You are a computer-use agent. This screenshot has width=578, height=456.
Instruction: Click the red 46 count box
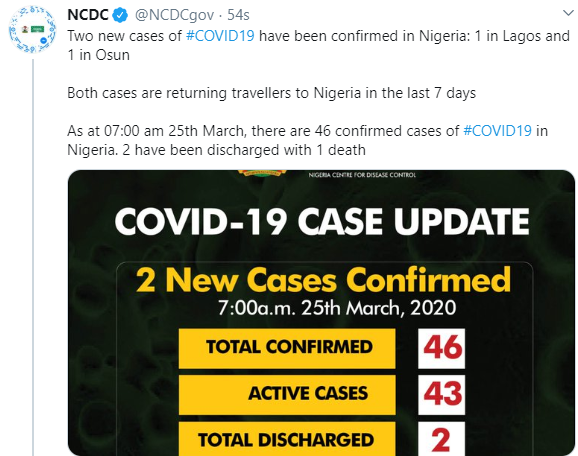(441, 348)
